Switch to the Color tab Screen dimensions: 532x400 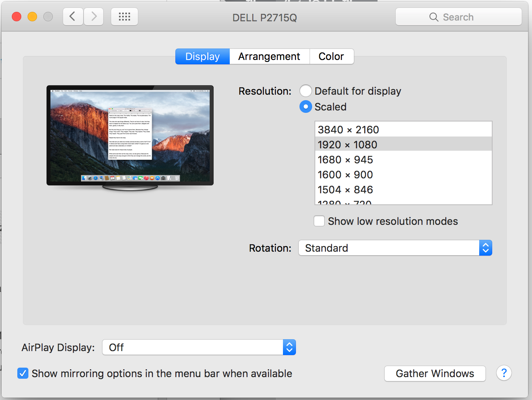pyautogui.click(x=331, y=56)
